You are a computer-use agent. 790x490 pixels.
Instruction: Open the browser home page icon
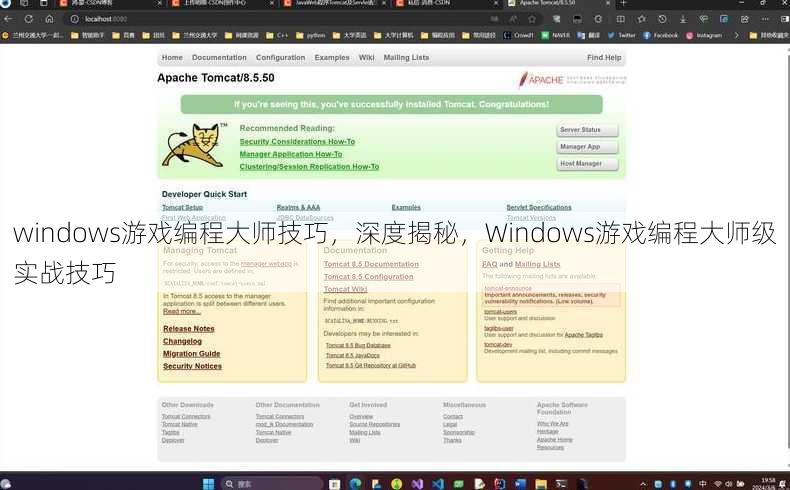49,19
